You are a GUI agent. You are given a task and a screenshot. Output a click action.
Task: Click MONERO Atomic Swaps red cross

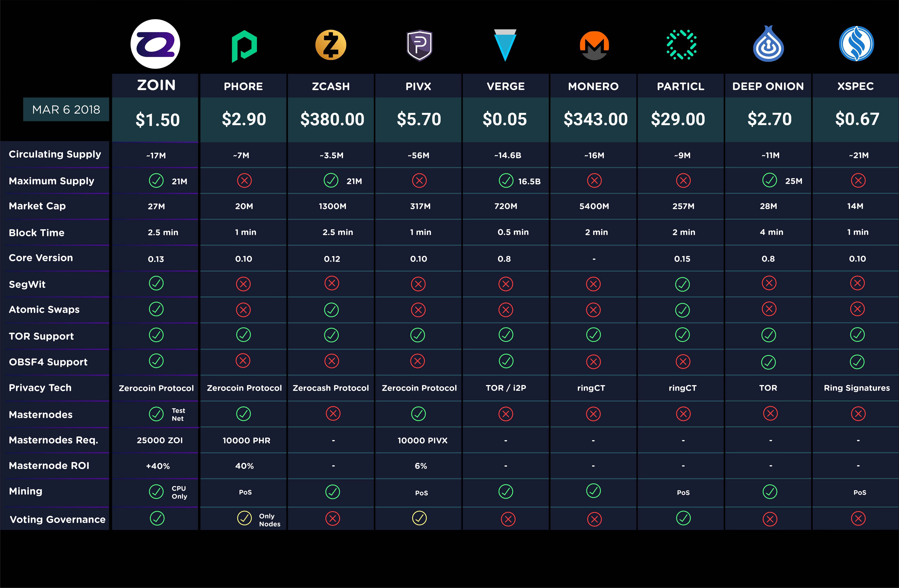pyautogui.click(x=593, y=310)
